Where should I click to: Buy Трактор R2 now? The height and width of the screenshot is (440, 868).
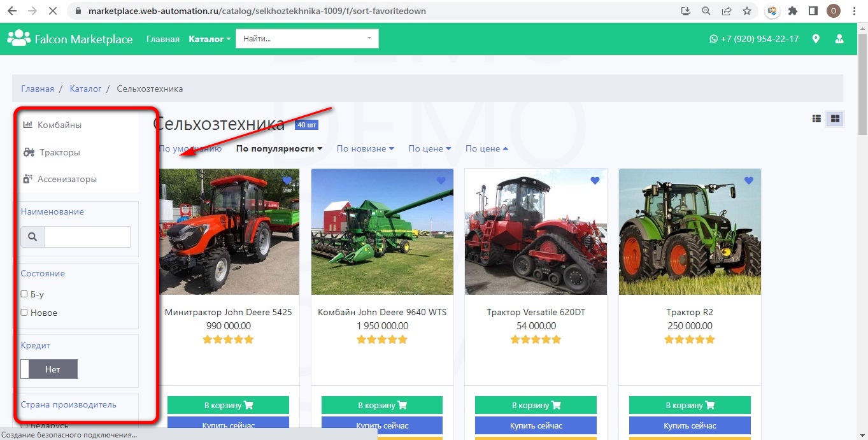tap(690, 425)
